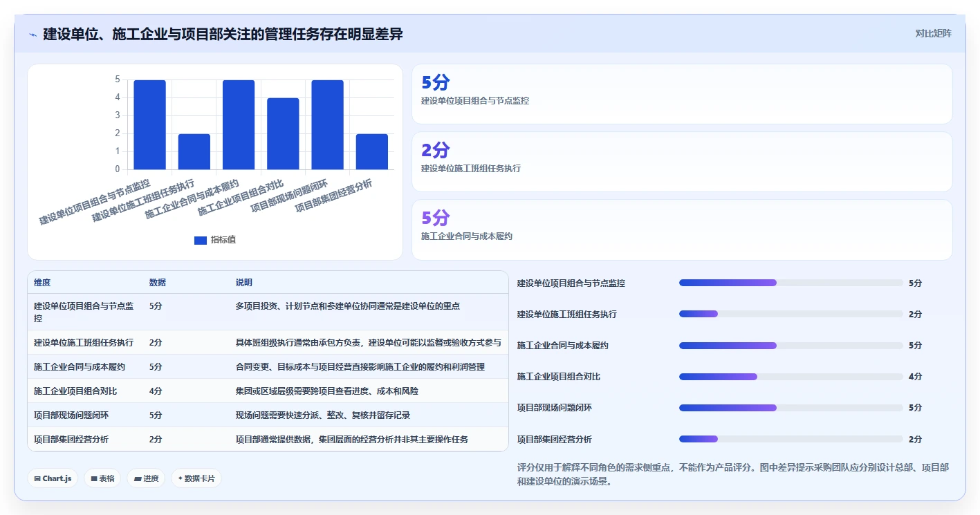Click the icon inside the 表格 chip
The height and width of the screenshot is (515, 980).
click(x=94, y=478)
